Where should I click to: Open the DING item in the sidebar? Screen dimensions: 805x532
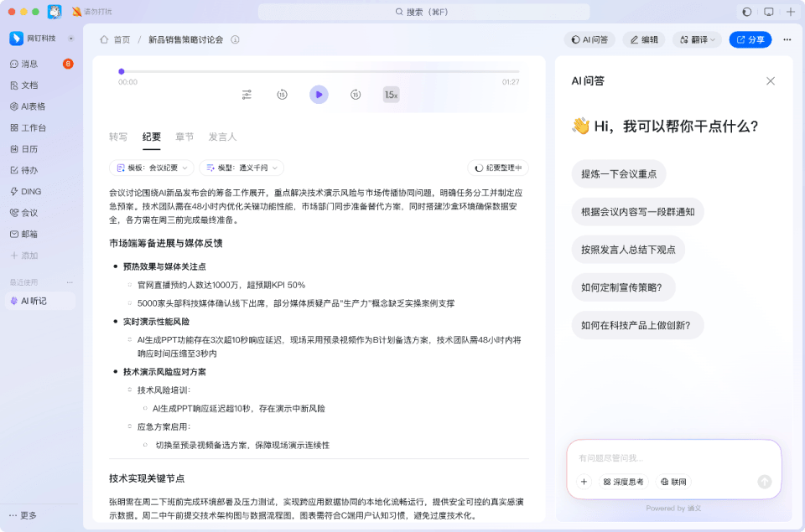[x=31, y=191]
